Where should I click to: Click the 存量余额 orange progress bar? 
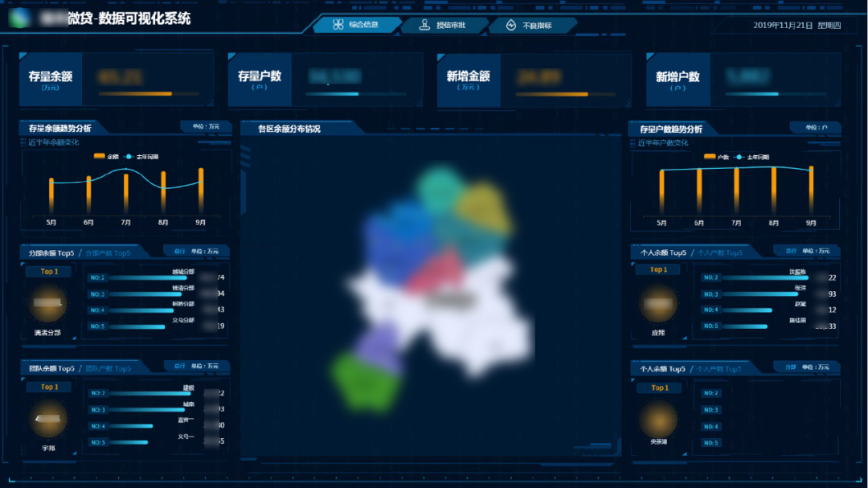tap(135, 94)
